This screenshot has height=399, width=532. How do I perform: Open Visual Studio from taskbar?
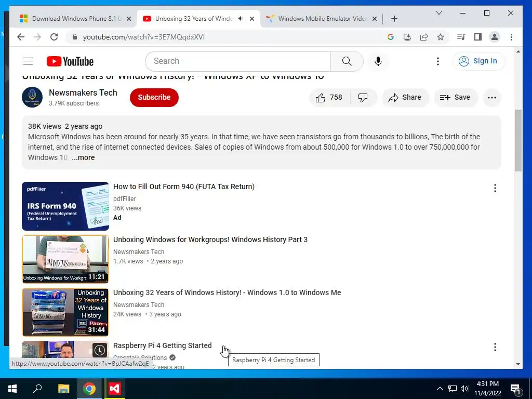(x=114, y=389)
